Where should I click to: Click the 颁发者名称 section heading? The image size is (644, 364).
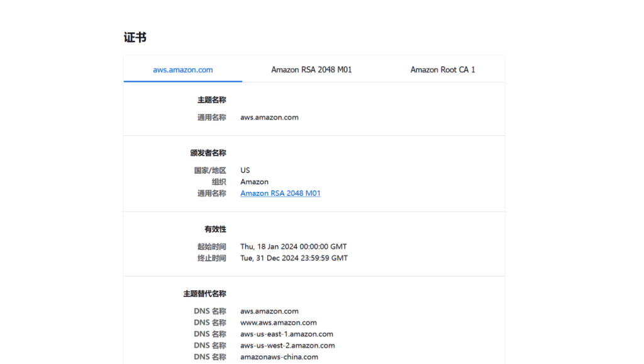[208, 153]
